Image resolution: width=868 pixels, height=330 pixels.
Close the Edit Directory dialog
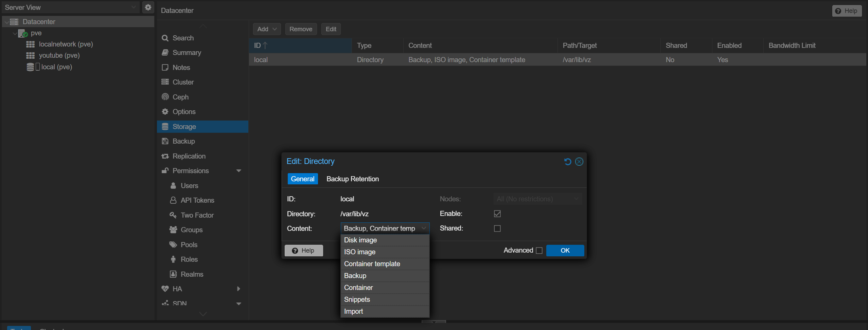579,162
